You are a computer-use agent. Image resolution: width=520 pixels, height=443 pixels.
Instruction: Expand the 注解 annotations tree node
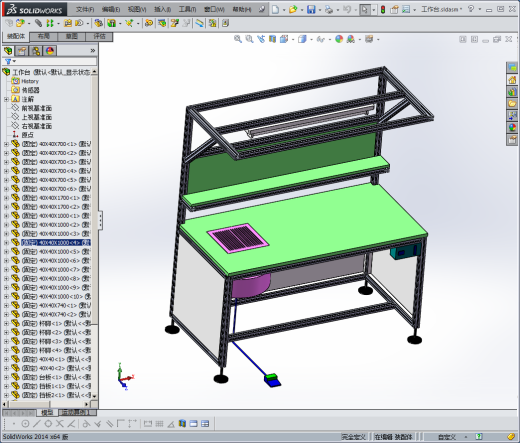click(6, 99)
